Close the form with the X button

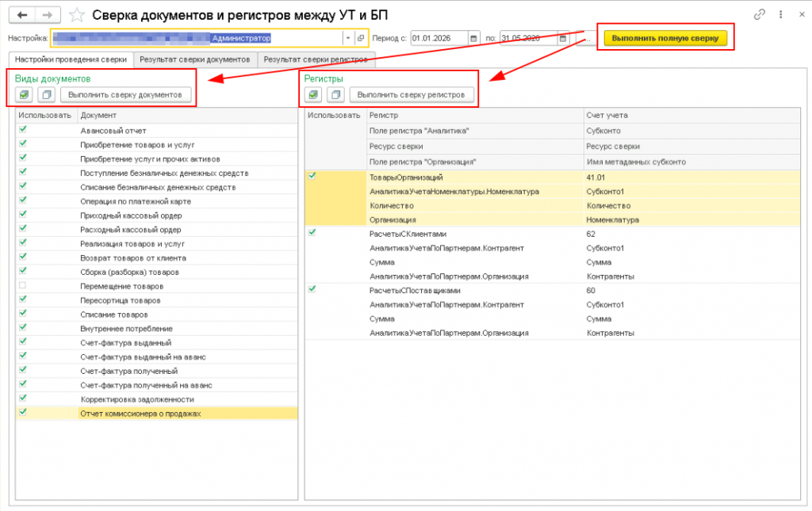pos(802,14)
